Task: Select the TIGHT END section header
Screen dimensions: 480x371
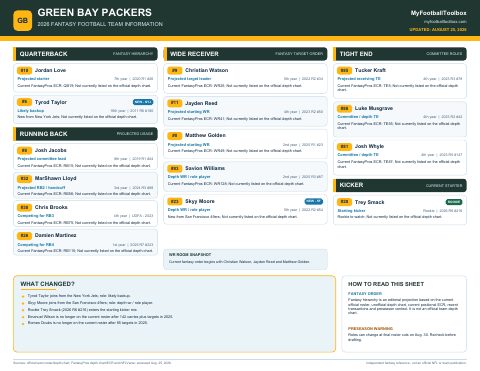Action: (x=400, y=54)
